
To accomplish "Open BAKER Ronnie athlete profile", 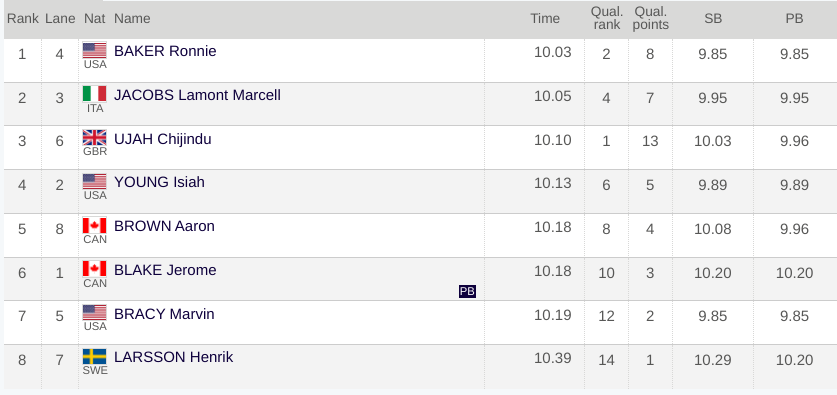I will tap(165, 51).
